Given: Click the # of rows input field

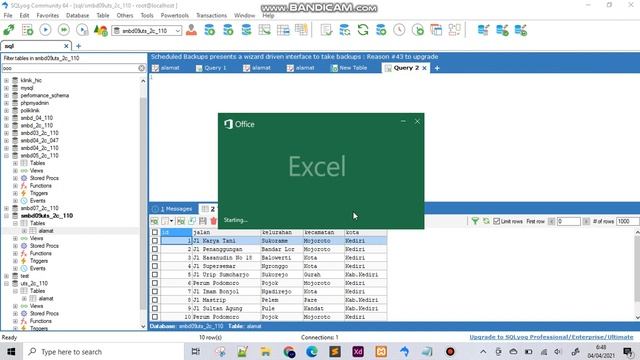Looking at the screenshot, I should (x=627, y=221).
